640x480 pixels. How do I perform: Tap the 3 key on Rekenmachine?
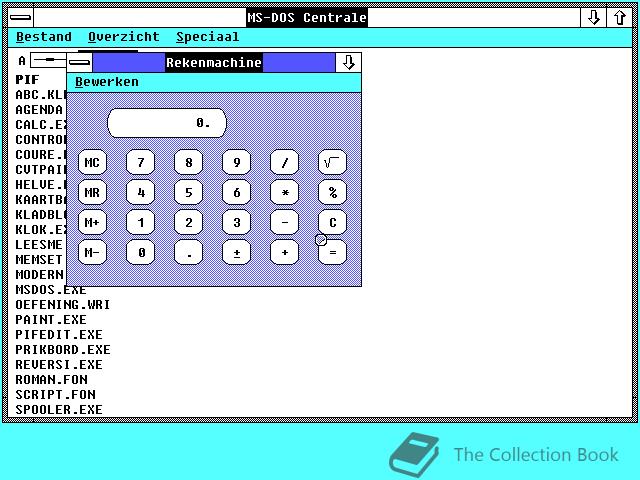click(x=236, y=222)
